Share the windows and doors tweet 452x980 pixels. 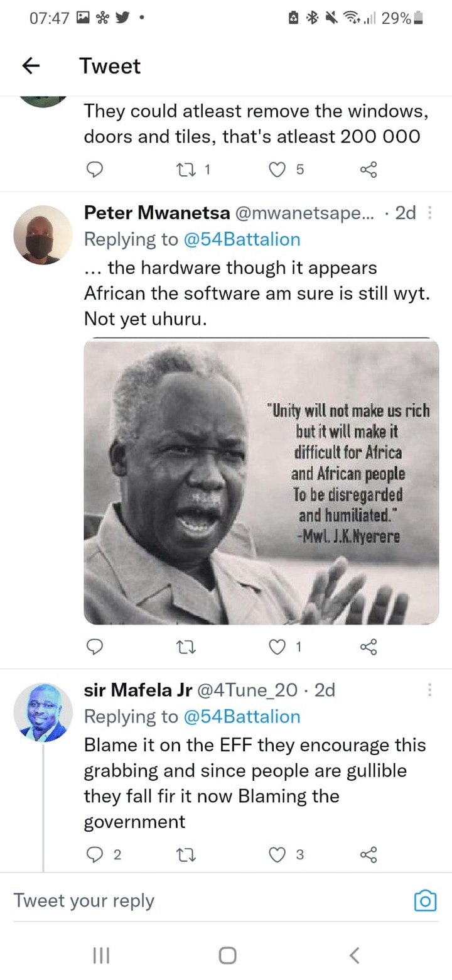tap(369, 168)
